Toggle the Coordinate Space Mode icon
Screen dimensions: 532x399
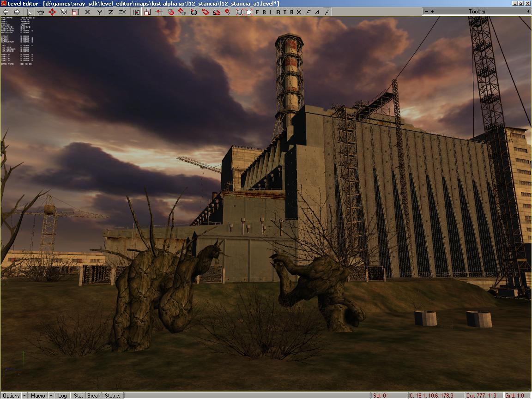coord(136,12)
